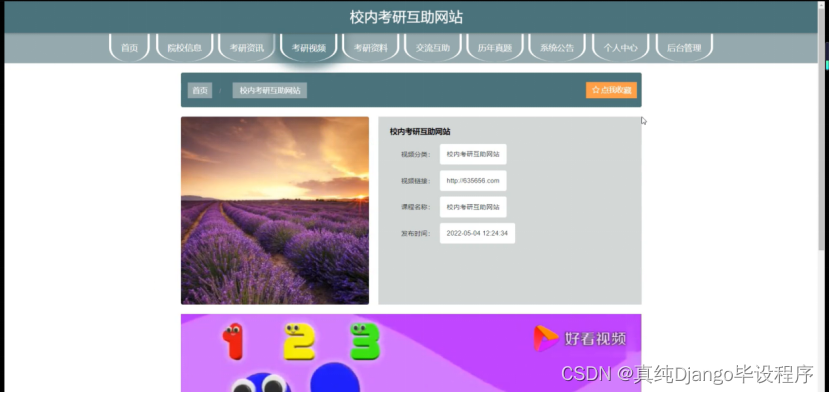829x394 pixels.
Task: Click the 课程名称 value box
Action: point(473,207)
